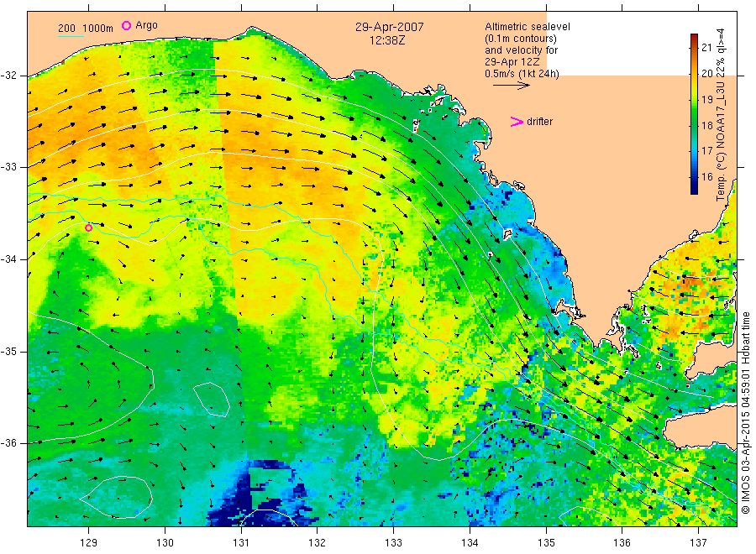
Task: Click the '0.5m/s (1kt 24h)' velocity scale text
Action: tap(522, 74)
